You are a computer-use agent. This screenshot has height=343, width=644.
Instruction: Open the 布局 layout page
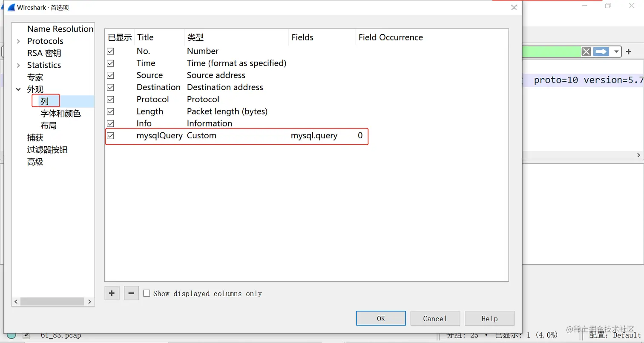pyautogui.click(x=48, y=126)
